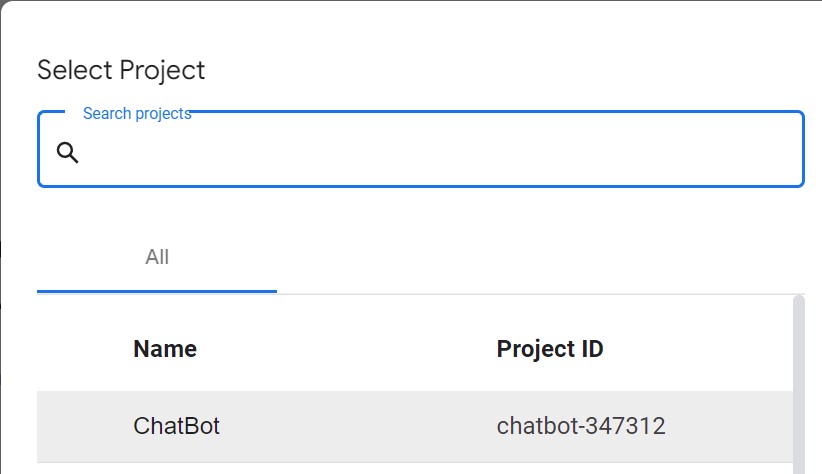Click header space between Name and Project ID

coord(347,349)
